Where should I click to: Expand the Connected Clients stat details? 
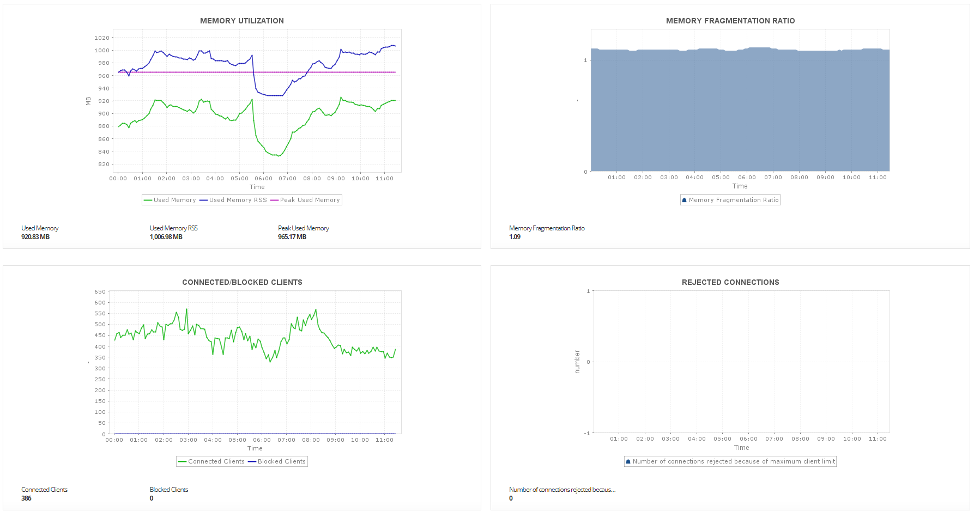click(x=44, y=489)
